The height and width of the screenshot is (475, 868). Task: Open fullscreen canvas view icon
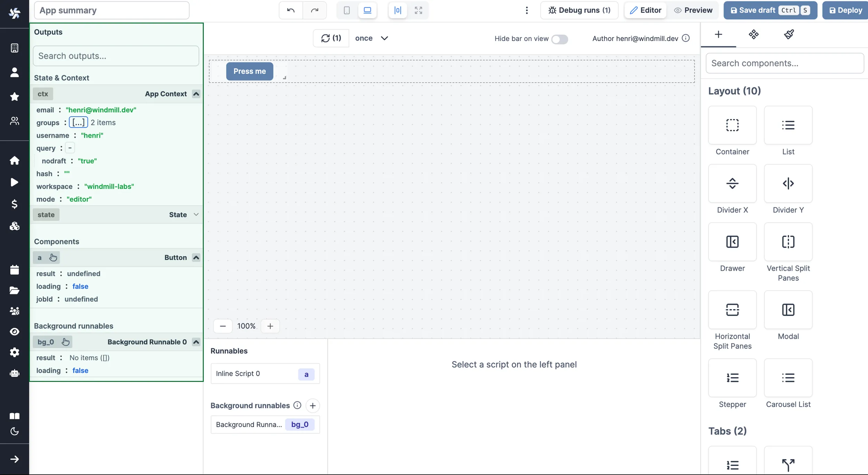tap(418, 10)
